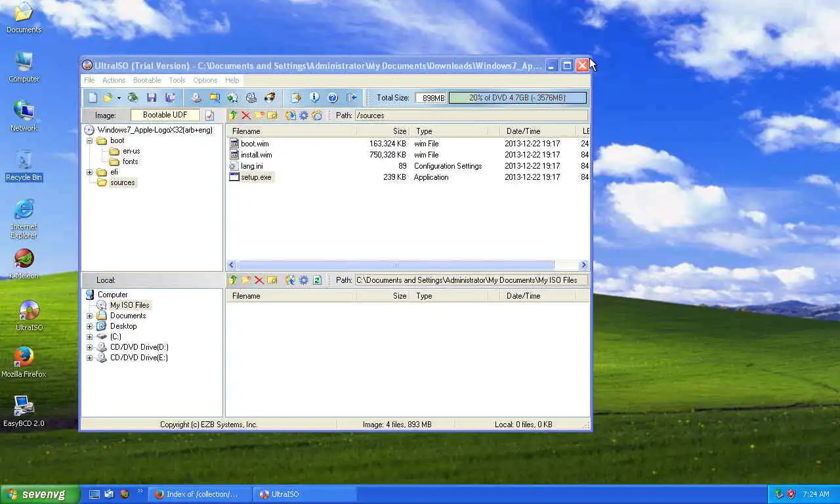The width and height of the screenshot is (840, 504).
Task: Click the Open folder toolbar icon
Action: point(108,98)
